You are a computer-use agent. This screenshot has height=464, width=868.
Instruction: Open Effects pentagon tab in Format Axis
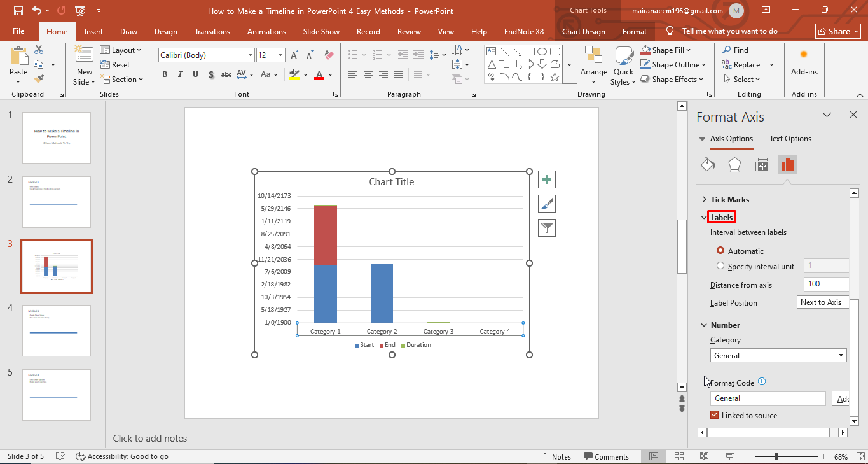pos(734,164)
